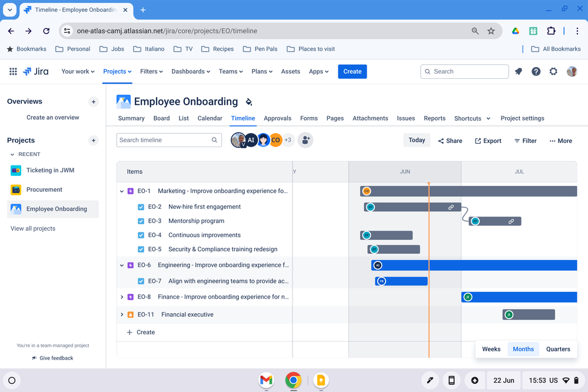Viewport: 588px width, 392px height.
Task: Expand the EO-8 Finance epic
Action: click(x=121, y=297)
